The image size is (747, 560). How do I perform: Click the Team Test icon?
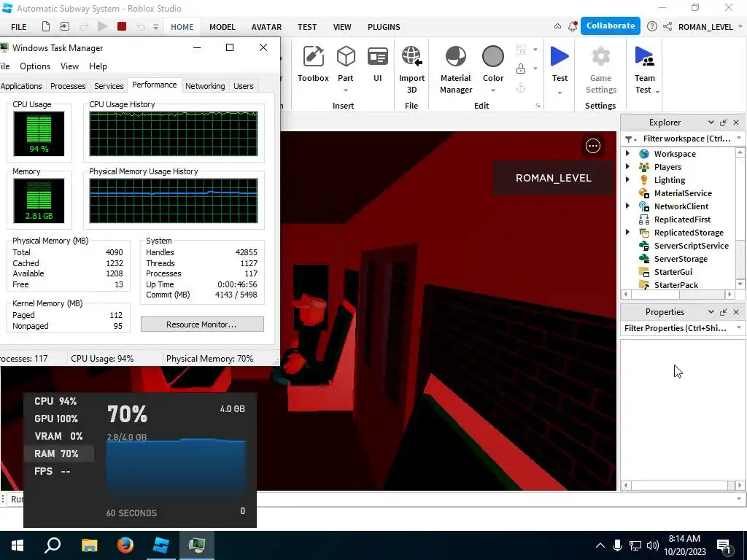pos(645,57)
